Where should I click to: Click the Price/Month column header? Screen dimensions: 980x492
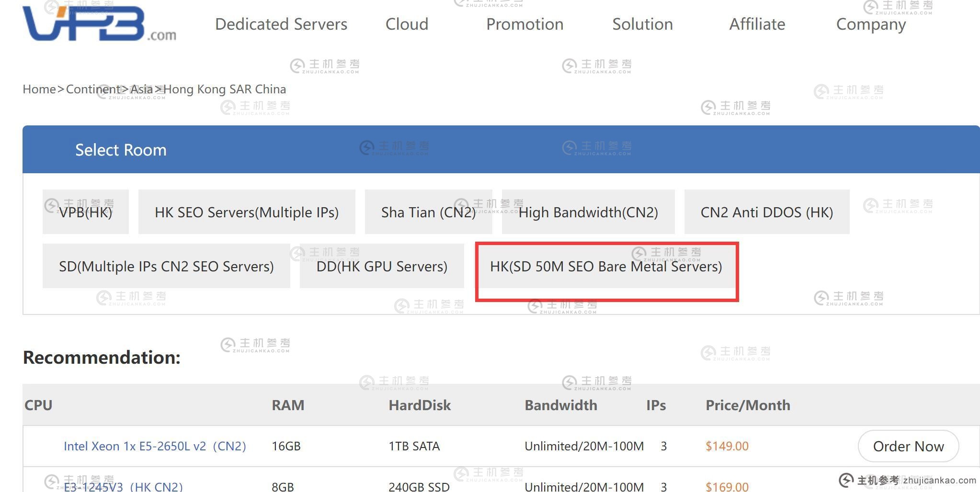[x=748, y=405]
